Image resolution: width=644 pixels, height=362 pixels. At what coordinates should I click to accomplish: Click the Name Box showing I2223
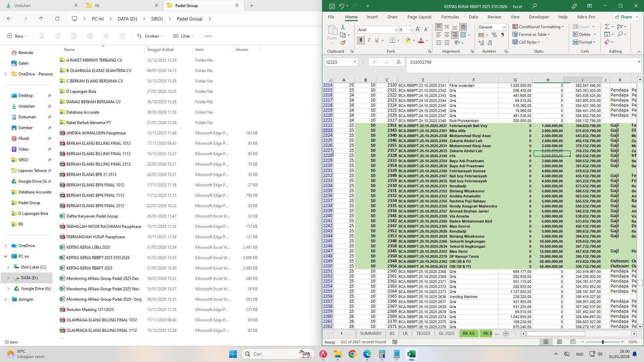(x=339, y=62)
